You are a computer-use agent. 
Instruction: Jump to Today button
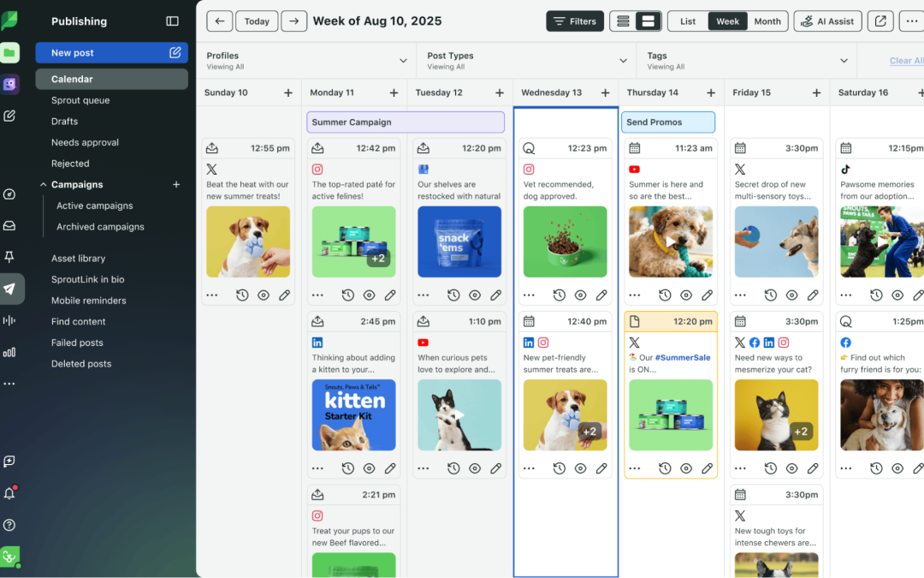tap(257, 21)
